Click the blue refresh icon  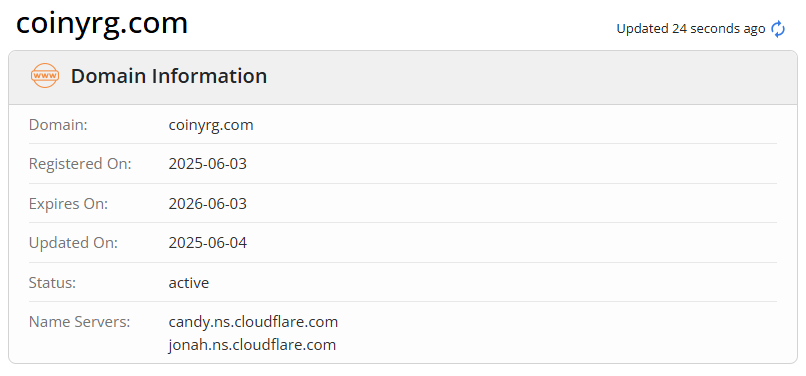coord(778,29)
